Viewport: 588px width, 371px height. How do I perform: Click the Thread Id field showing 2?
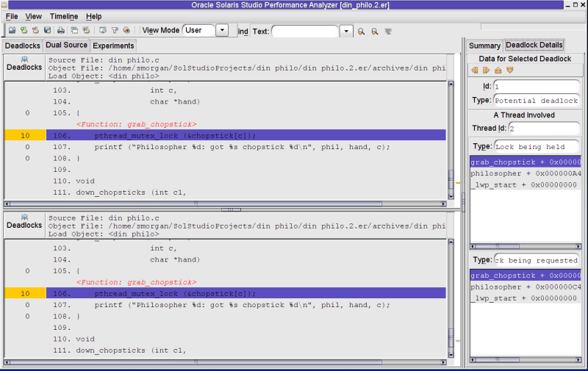[544, 129]
